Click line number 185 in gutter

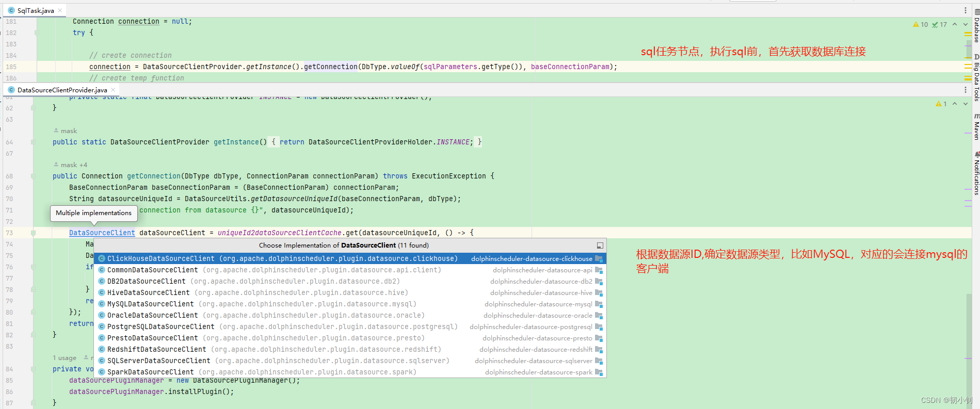(x=11, y=67)
